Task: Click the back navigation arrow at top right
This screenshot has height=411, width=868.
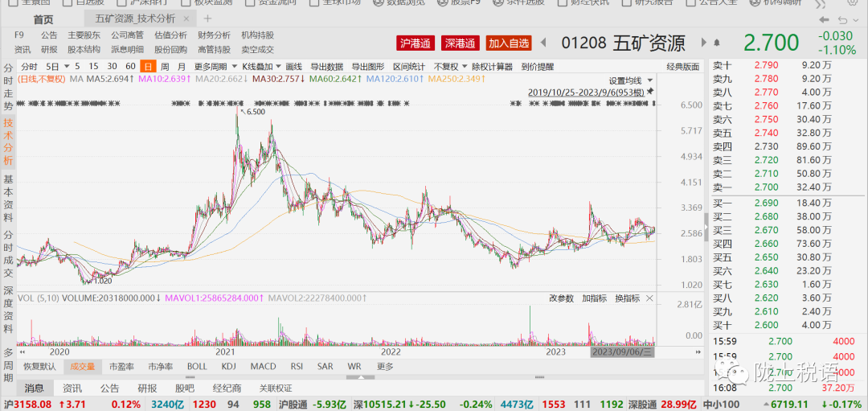Action: [x=825, y=20]
